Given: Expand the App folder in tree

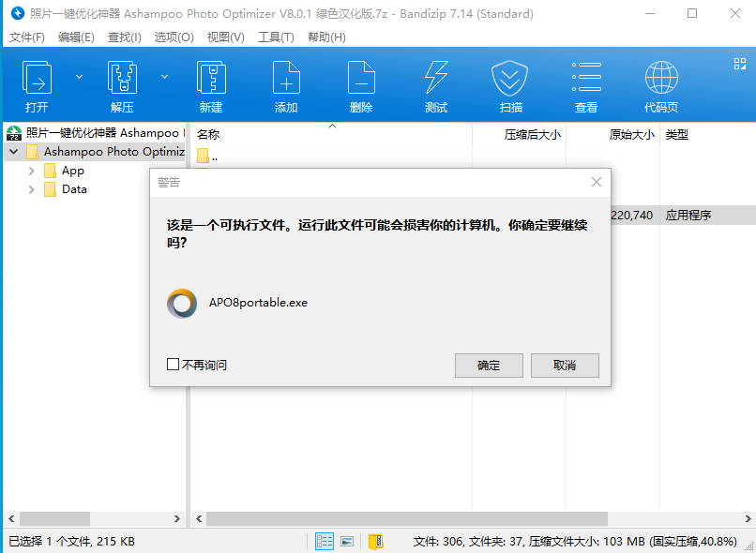Looking at the screenshot, I should [31, 171].
